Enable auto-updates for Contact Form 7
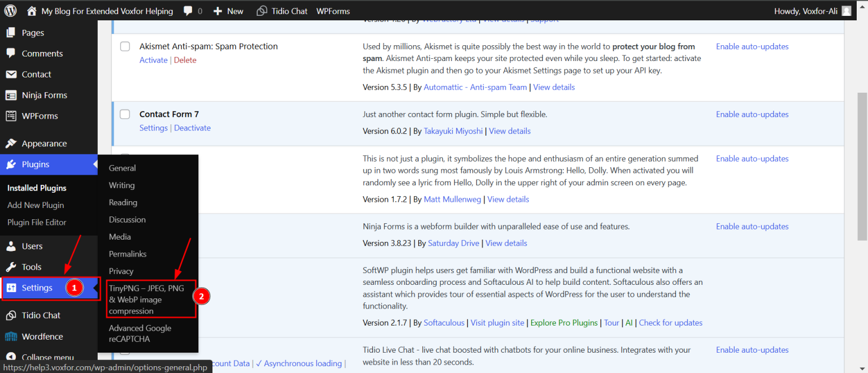 click(x=752, y=114)
